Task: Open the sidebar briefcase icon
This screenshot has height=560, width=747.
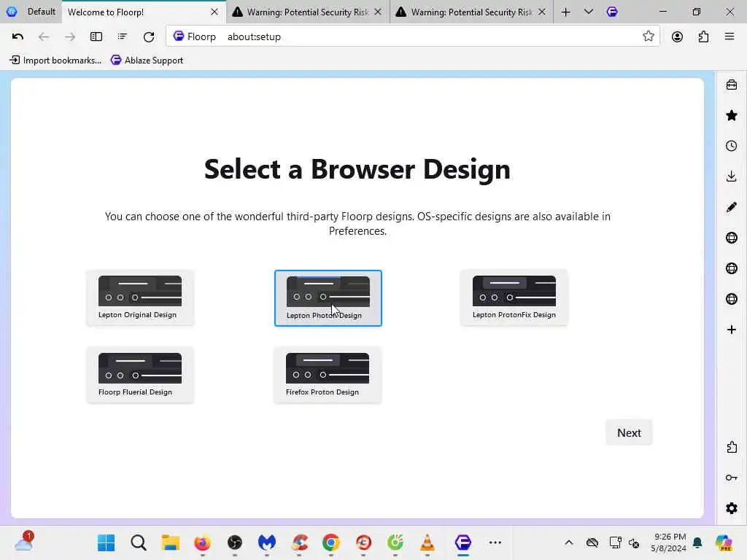Action: pyautogui.click(x=732, y=85)
